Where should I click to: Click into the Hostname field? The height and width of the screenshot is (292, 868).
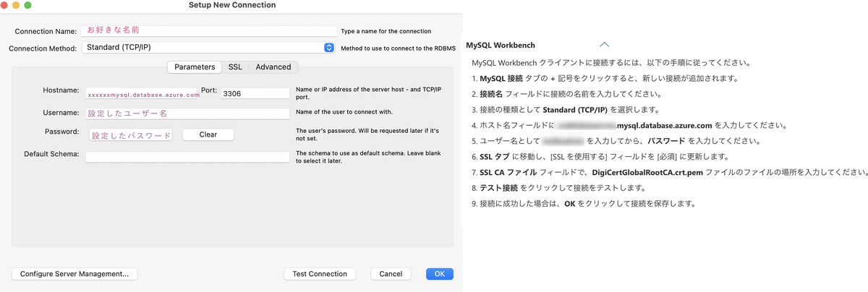142,93
